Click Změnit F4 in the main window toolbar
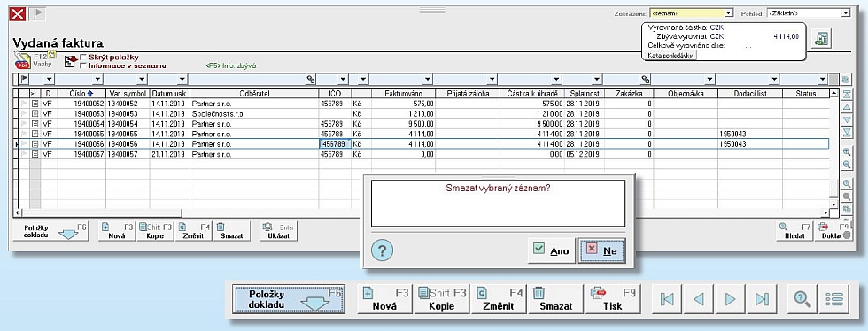The width and height of the screenshot is (868, 331). pos(193,231)
